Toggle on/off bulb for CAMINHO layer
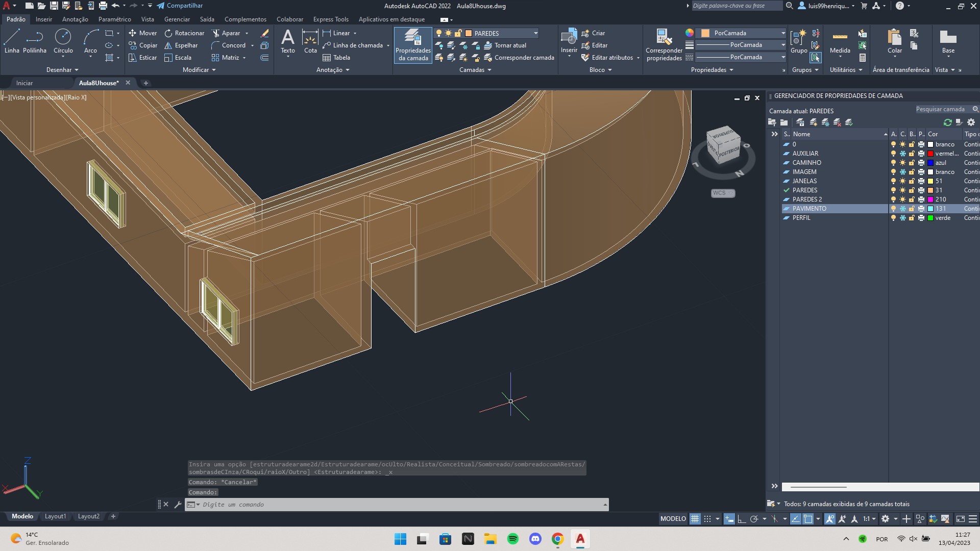Image resolution: width=980 pixels, height=551 pixels. click(x=893, y=163)
